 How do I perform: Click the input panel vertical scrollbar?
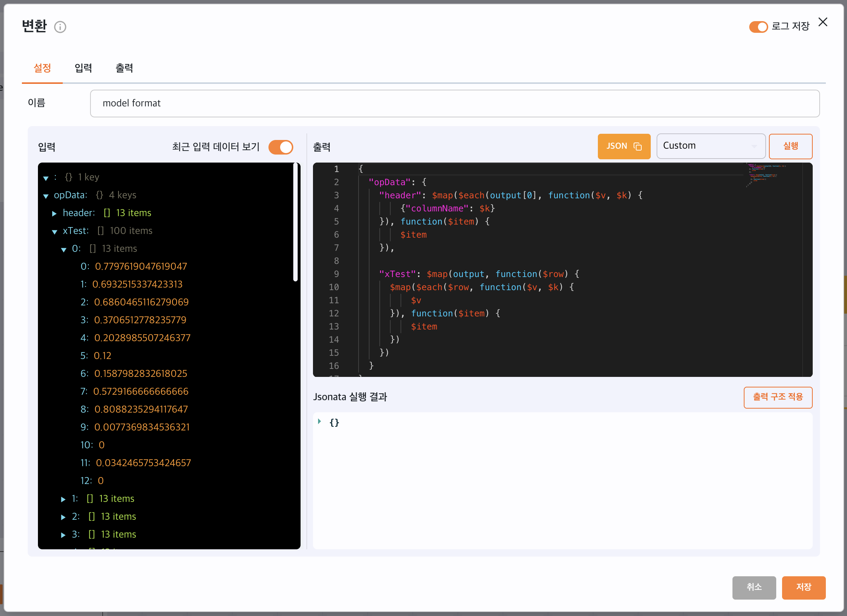coord(295,222)
